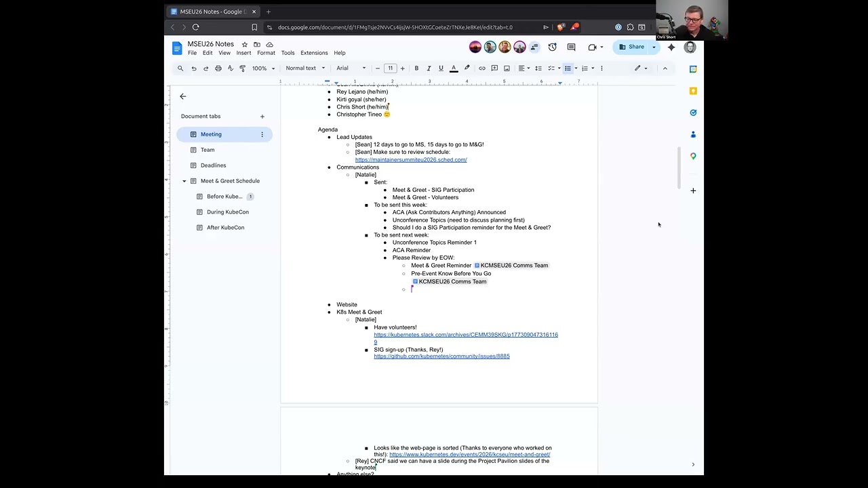Image resolution: width=868 pixels, height=488 pixels.
Task: Show more toolbar options with three dots
Action: click(x=601, y=68)
